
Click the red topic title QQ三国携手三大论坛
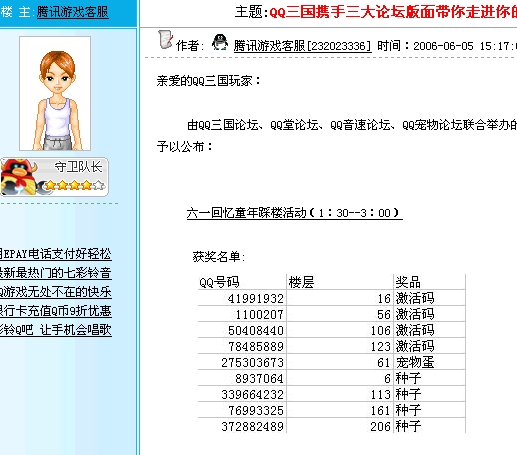pyautogui.click(x=393, y=12)
